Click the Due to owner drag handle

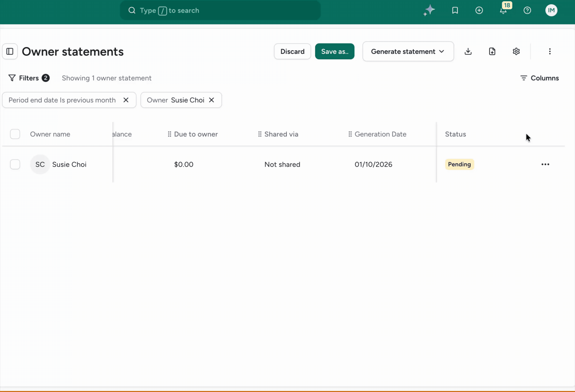170,134
